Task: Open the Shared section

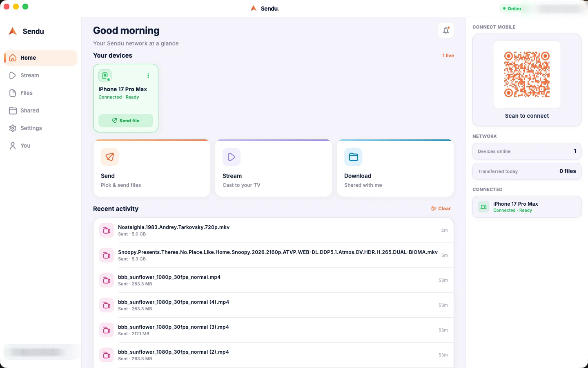Action: pyautogui.click(x=40, y=110)
